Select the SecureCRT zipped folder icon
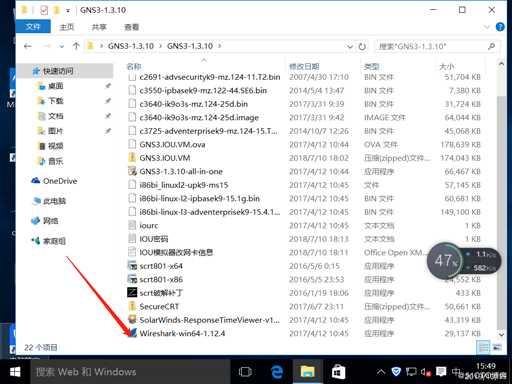This screenshot has width=512, height=384. tap(132, 306)
